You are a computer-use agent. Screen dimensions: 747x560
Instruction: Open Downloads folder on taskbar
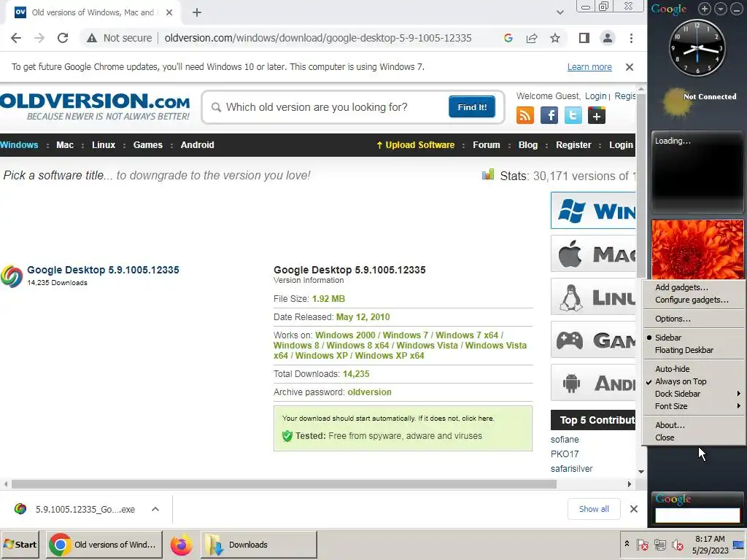(259, 544)
